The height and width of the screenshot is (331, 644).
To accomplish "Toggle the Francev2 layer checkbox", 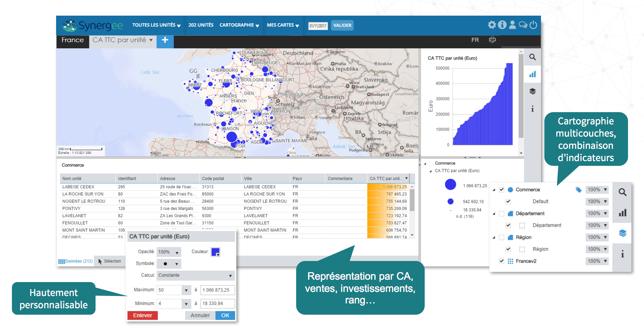I will [502, 261].
